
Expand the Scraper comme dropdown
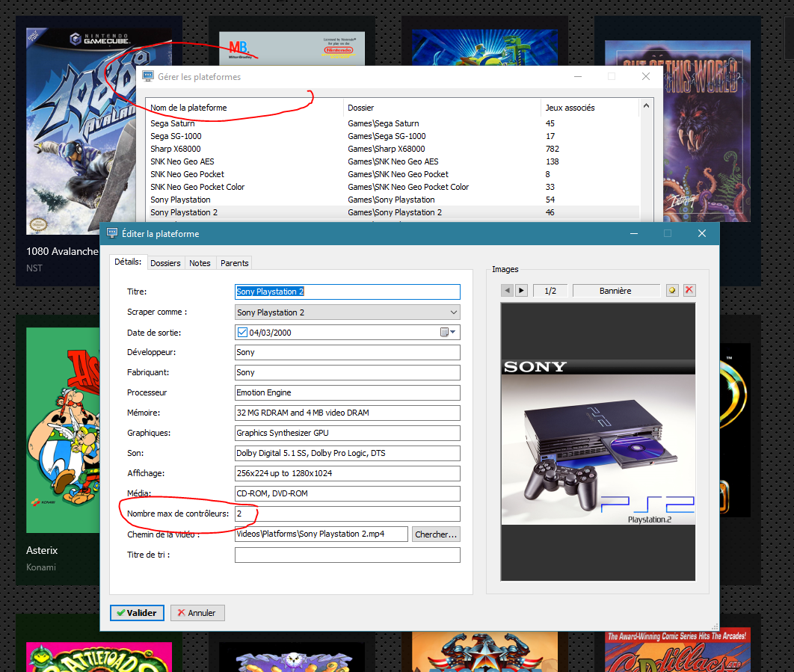pos(453,312)
